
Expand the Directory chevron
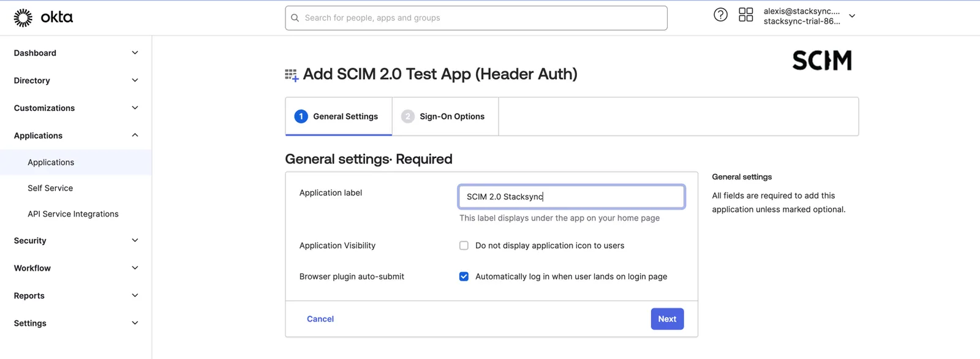click(x=135, y=80)
